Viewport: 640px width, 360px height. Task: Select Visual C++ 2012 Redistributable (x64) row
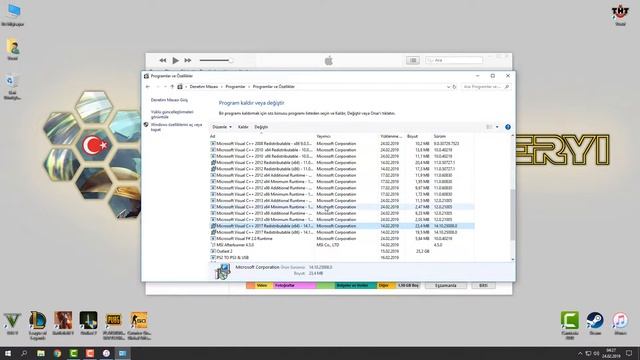[x=342, y=162]
